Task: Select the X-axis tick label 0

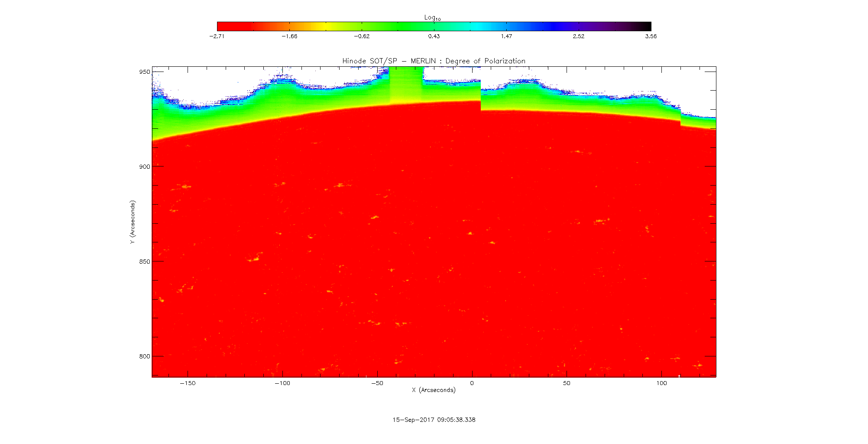Action: 472,383
